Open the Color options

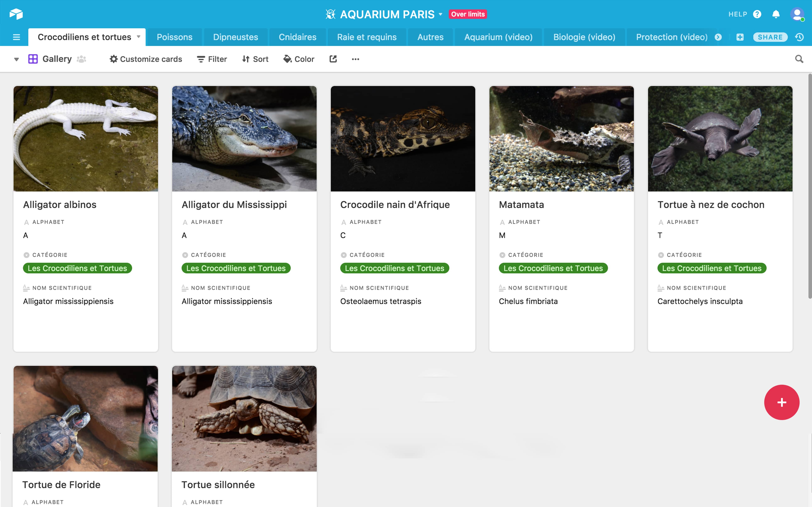[299, 59]
